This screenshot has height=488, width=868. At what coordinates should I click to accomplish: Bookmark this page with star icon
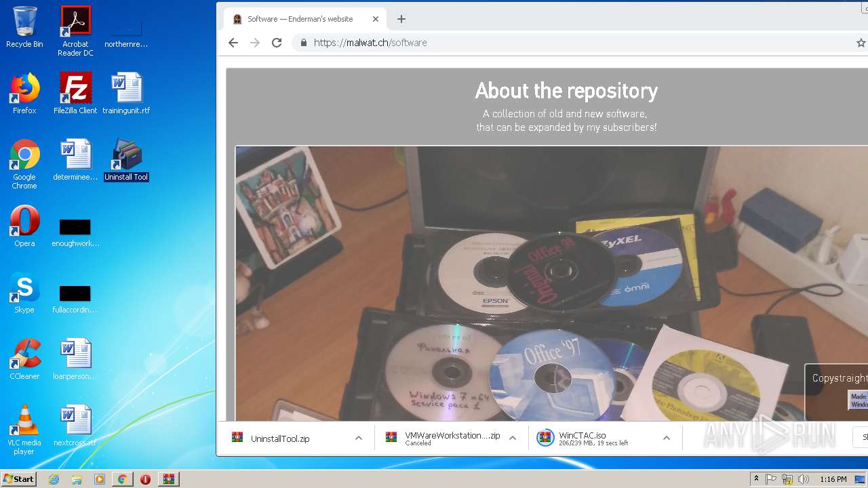click(861, 43)
